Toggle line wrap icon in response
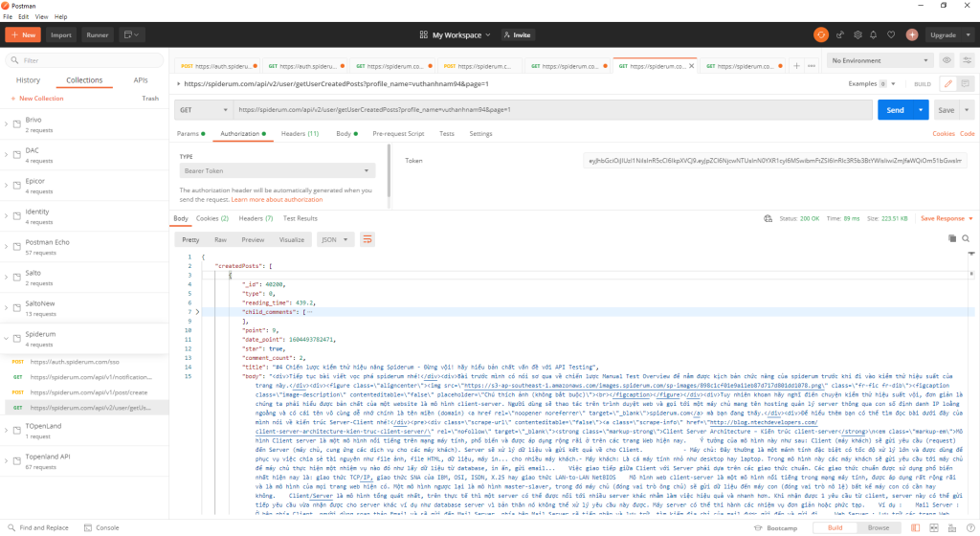 point(367,239)
